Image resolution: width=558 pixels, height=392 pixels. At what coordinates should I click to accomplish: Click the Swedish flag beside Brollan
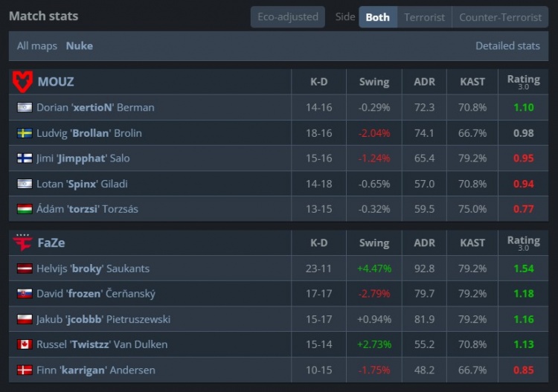(x=25, y=133)
